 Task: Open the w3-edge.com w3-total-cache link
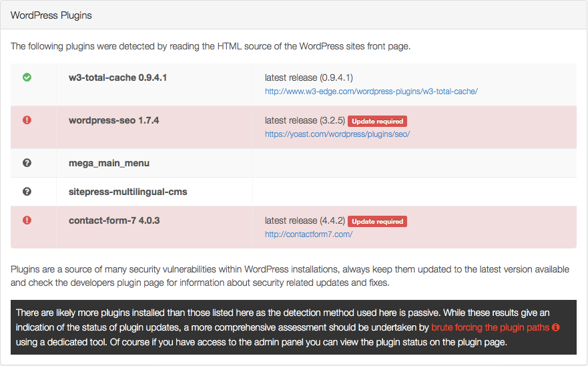371,91
